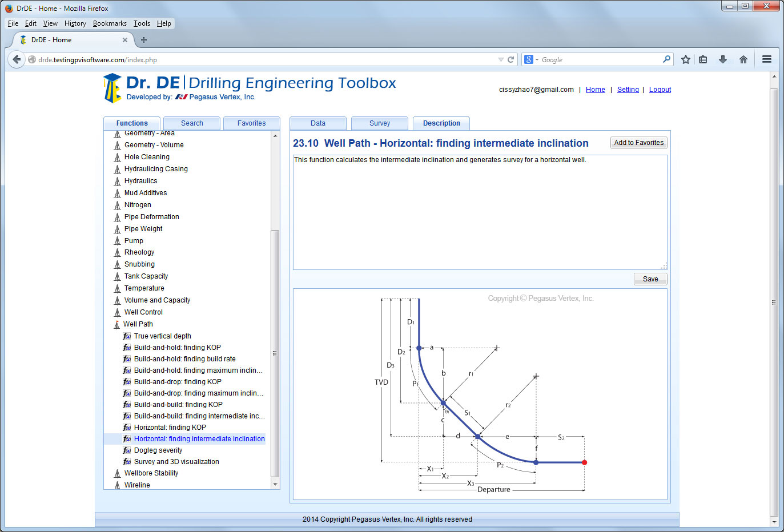
Task: Open the Bookmarks menu
Action: 110,23
